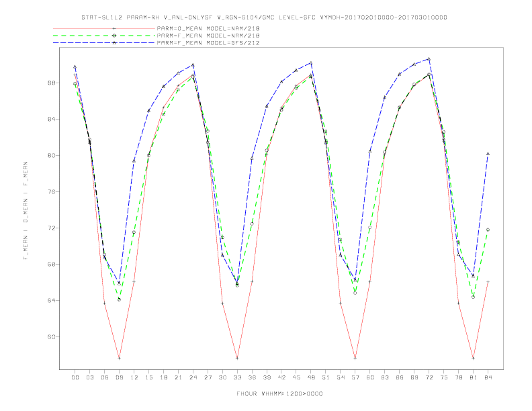
Task: Click blue triangle data point at hour 84
Action: click(x=488, y=154)
